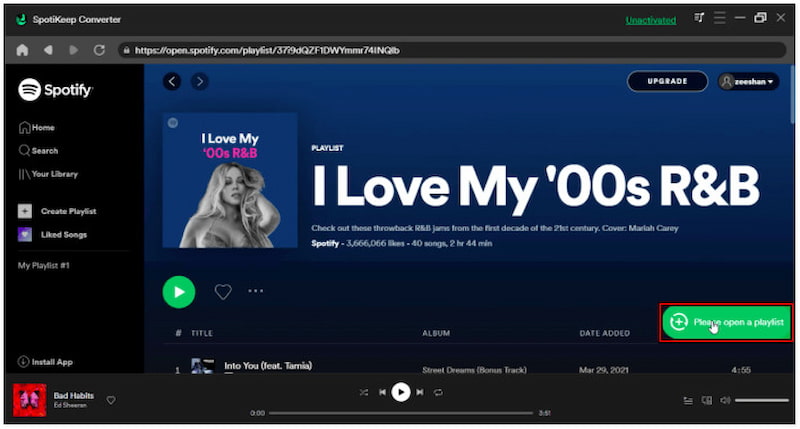Open My Playlist #1
The height and width of the screenshot is (429, 800).
pyautogui.click(x=43, y=265)
